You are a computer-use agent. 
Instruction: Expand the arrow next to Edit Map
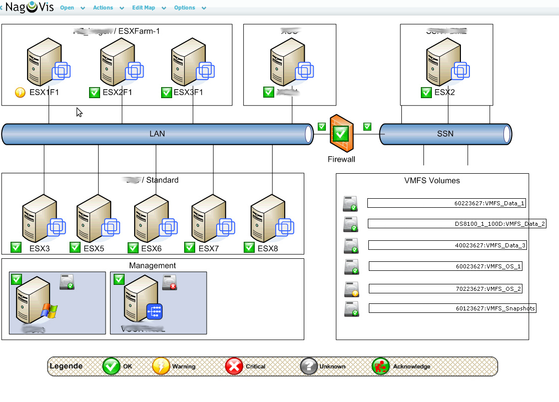tap(164, 8)
